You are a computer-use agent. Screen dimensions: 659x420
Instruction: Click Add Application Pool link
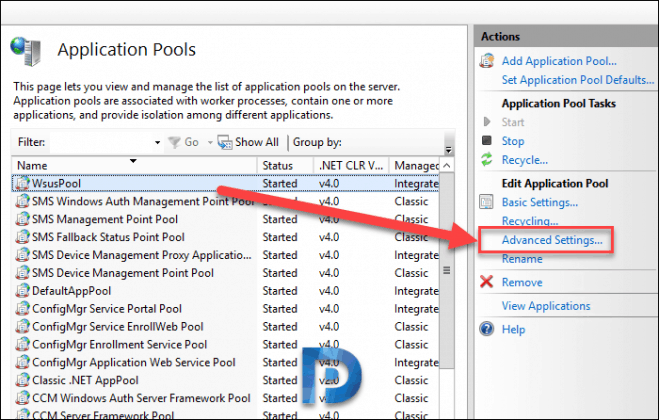(x=559, y=61)
